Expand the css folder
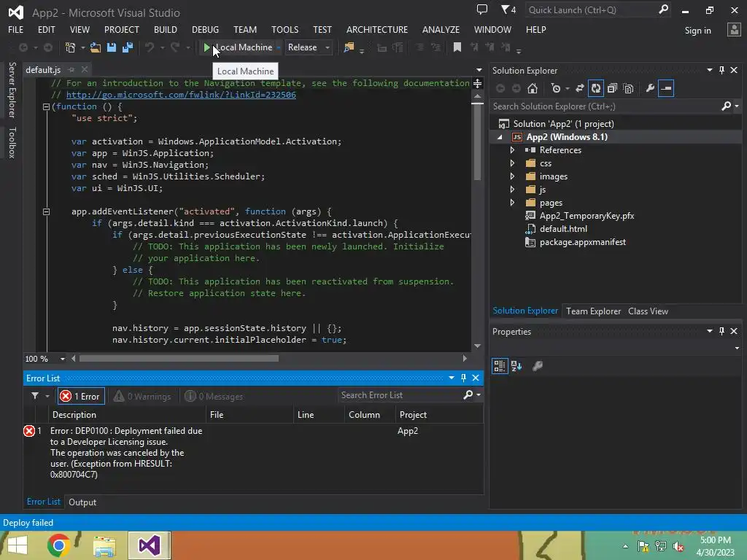The width and height of the screenshot is (747, 560). [512, 163]
